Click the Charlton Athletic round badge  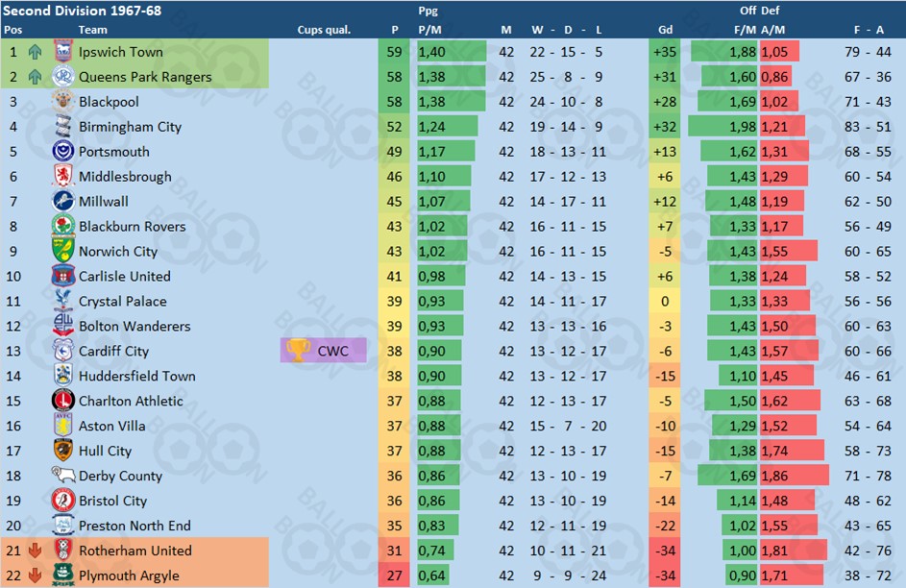click(63, 401)
